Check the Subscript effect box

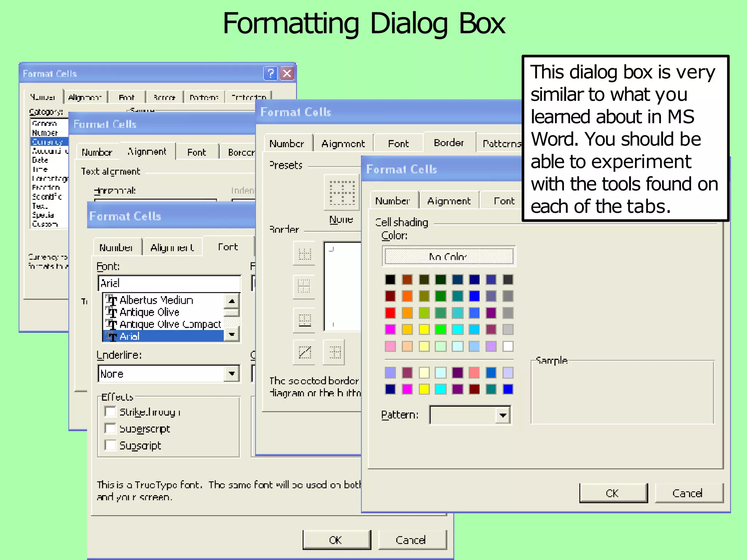point(110,445)
